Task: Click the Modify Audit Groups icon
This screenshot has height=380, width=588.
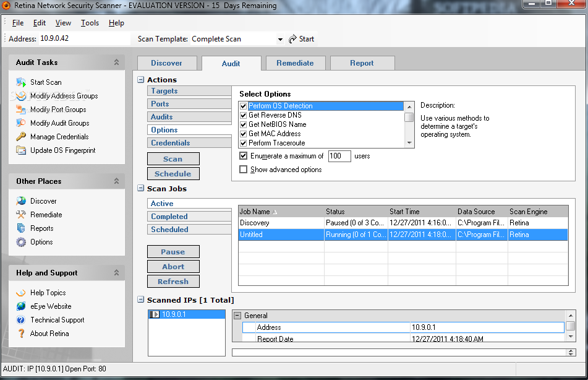Action: point(21,123)
